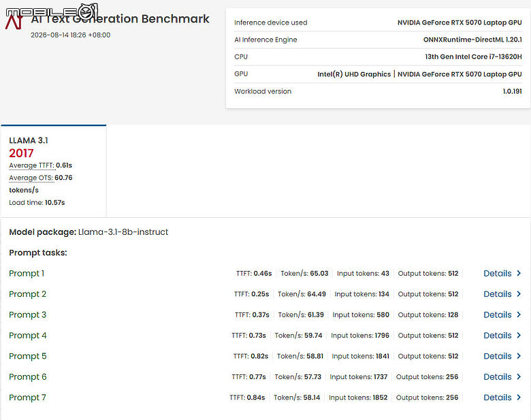Expand chevron arrow on Prompt 1 row
Screen dimensions: 531x420
(519, 273)
